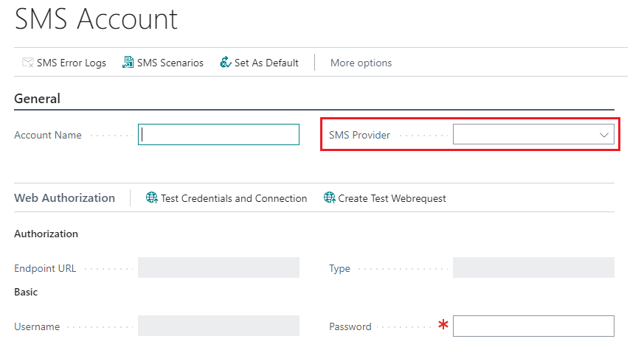Expand the SMS Provider dropdown chevron

tap(603, 135)
